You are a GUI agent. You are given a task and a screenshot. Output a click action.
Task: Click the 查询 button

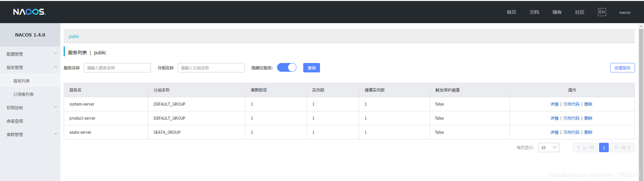coord(312,68)
